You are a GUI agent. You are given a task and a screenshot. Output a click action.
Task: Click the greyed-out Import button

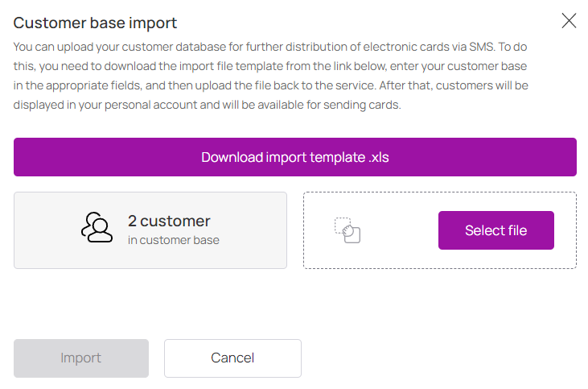[81, 358]
